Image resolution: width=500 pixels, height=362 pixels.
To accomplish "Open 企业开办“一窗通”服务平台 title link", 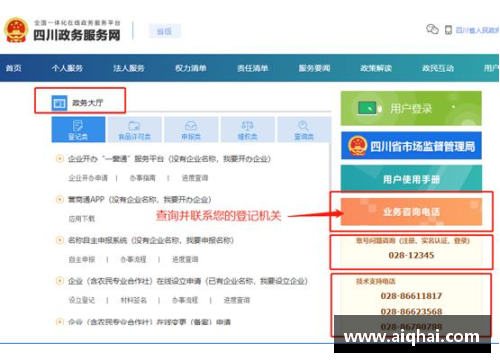I will coord(169,159).
